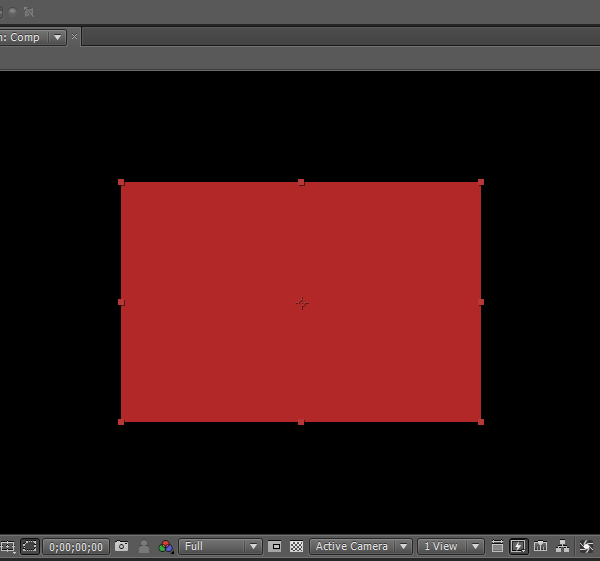Open the 1 View layout dropdown
The width and height of the screenshot is (600, 561).
pos(451,546)
